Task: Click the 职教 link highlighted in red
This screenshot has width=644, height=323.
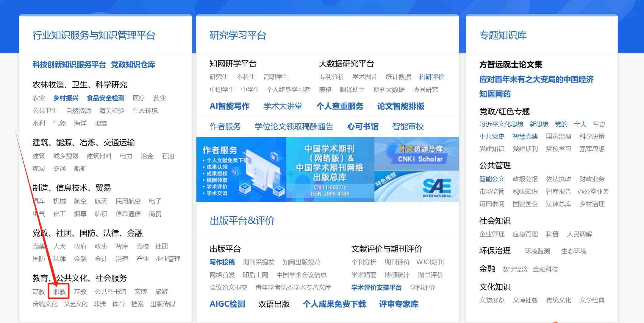Action: (x=59, y=291)
